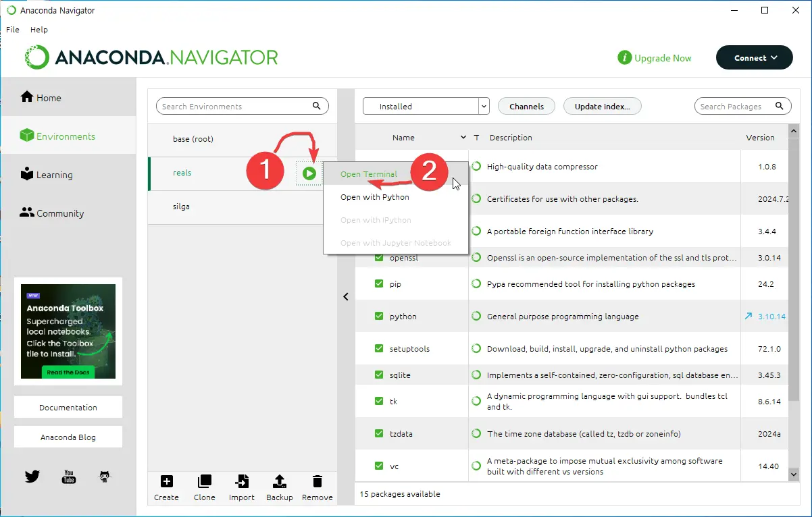812x517 pixels.
Task: Click the Channels button
Action: click(x=526, y=107)
